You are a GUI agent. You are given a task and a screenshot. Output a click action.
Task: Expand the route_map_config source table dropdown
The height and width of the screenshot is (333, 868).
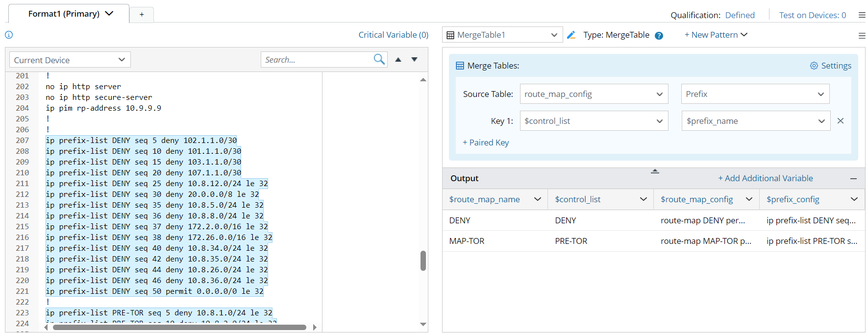[x=594, y=94]
